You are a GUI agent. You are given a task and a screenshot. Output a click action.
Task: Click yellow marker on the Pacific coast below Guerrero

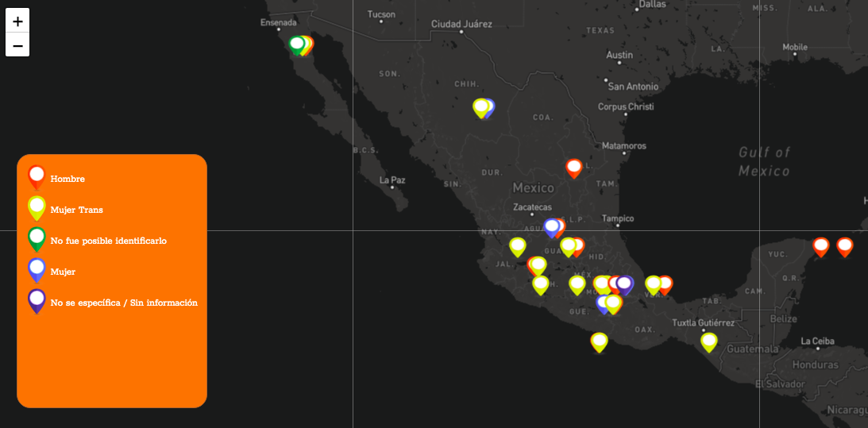point(600,341)
